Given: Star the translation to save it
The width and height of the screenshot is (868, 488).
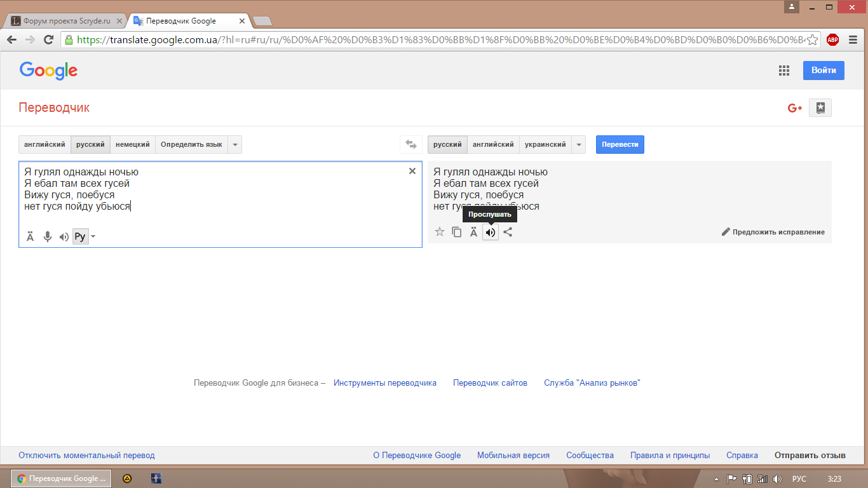Looking at the screenshot, I should click(x=439, y=232).
